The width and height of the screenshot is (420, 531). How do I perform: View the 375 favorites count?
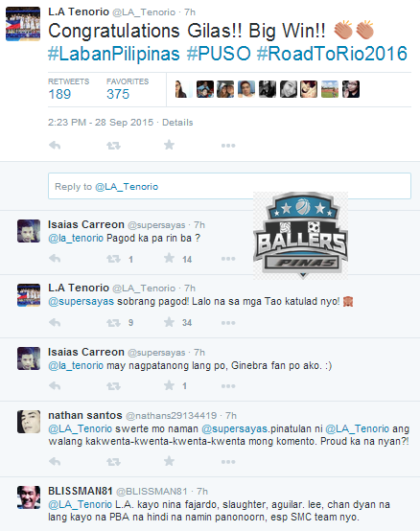click(118, 94)
